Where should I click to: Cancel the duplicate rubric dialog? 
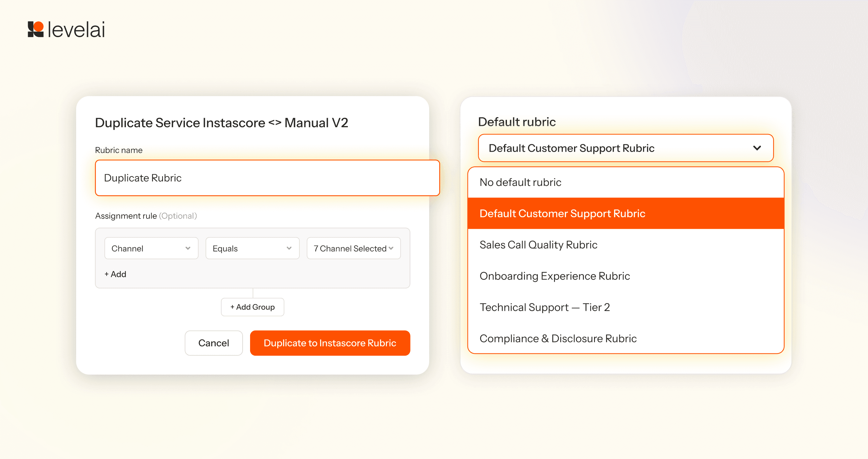click(214, 343)
